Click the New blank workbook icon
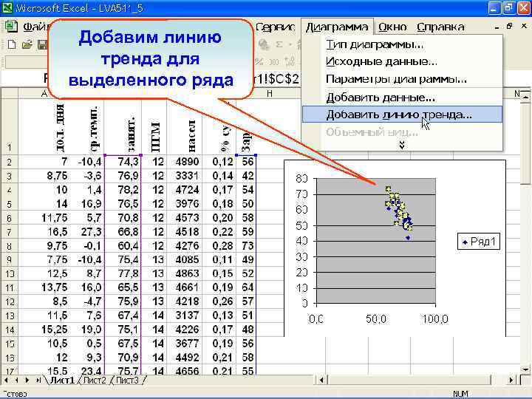The width and height of the screenshot is (532, 399). pyautogui.click(x=12, y=44)
